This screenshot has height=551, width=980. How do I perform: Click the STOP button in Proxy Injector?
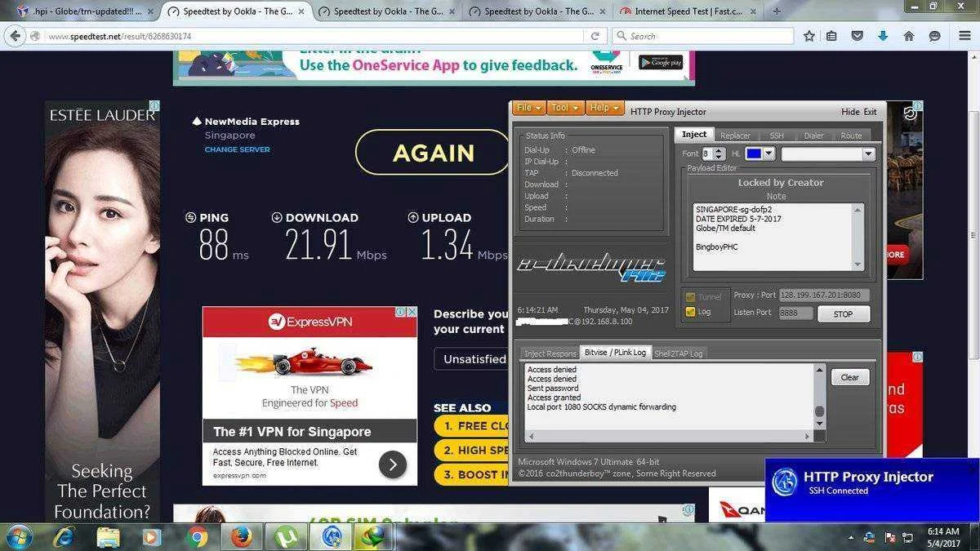pyautogui.click(x=843, y=313)
